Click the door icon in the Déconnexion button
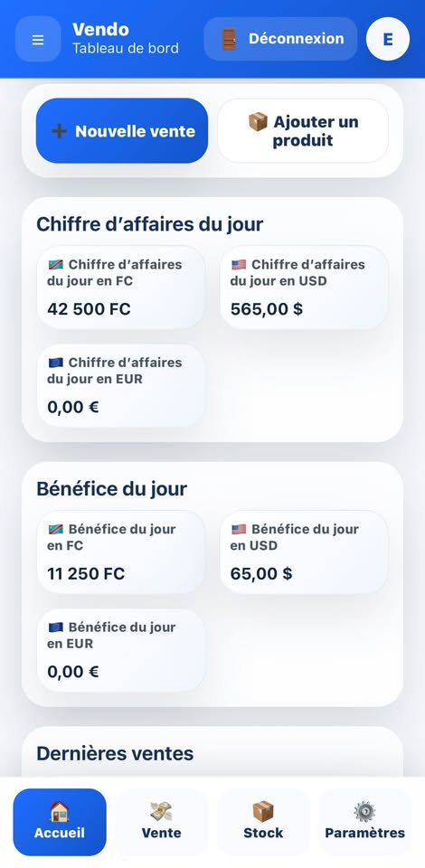This screenshot has width=425, height=868. click(229, 39)
